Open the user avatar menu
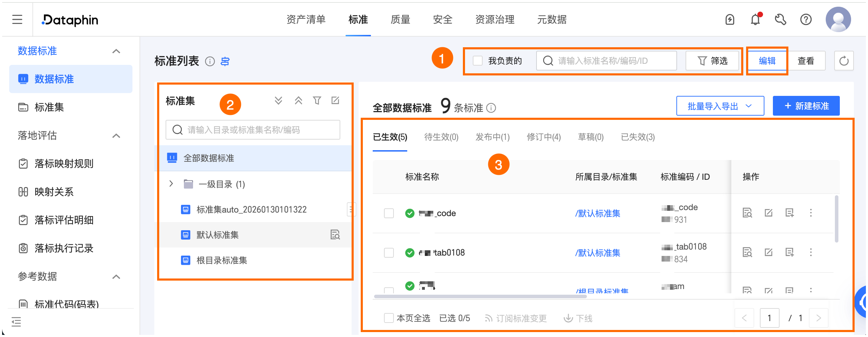This screenshot has height=337, width=868. point(838,19)
